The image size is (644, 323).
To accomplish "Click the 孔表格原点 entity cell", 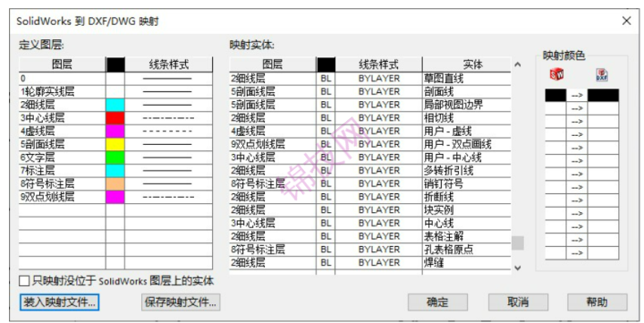I will tap(467, 250).
